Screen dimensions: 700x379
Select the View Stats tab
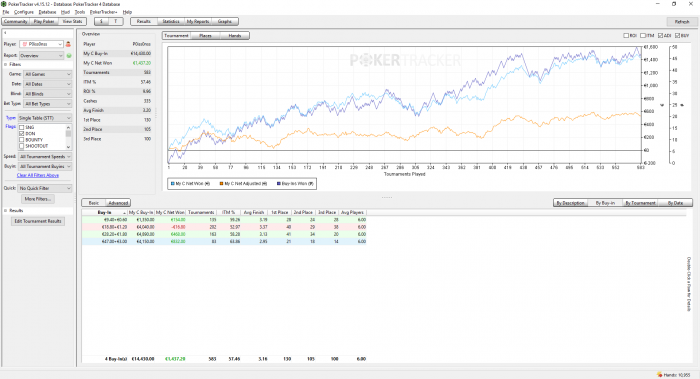72,21
